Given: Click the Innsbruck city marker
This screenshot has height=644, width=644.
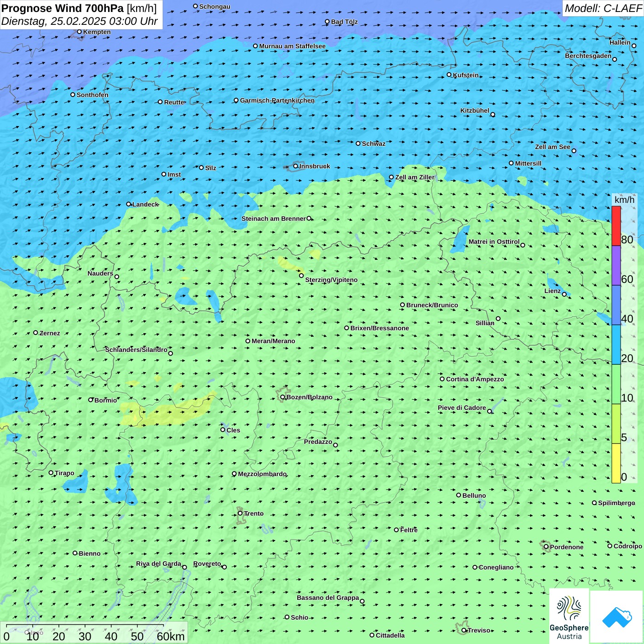Looking at the screenshot, I should (x=296, y=166).
